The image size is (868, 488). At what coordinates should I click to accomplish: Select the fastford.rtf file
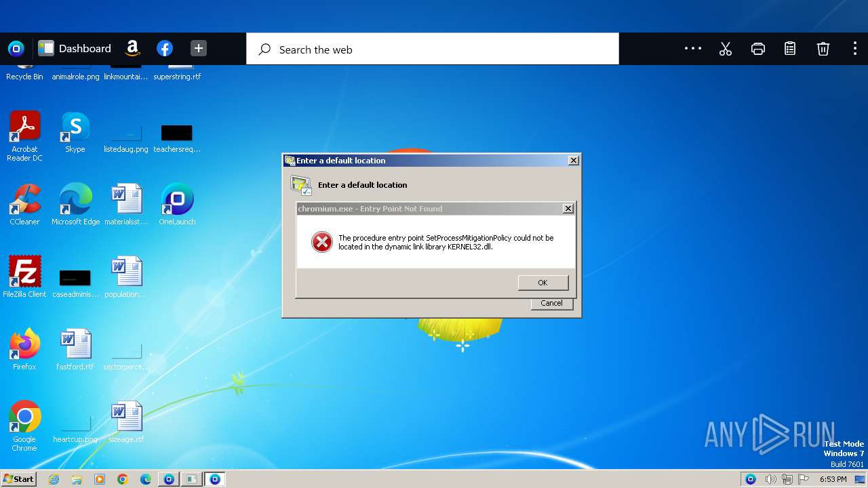pyautogui.click(x=75, y=350)
